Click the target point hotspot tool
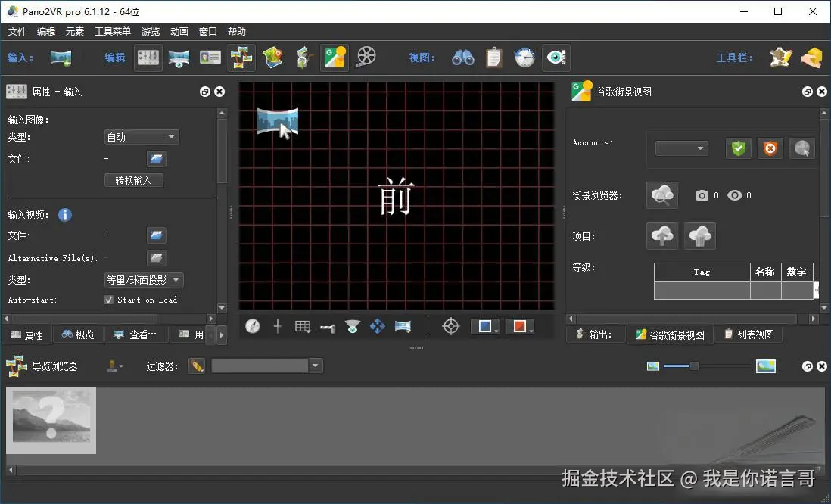The width and height of the screenshot is (831, 504). (x=450, y=326)
